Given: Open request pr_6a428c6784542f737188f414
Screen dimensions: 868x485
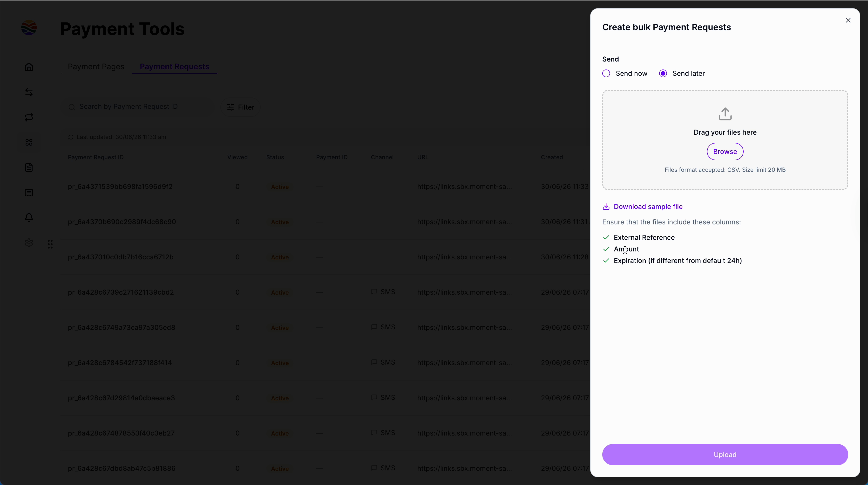Looking at the screenshot, I should coord(120,363).
